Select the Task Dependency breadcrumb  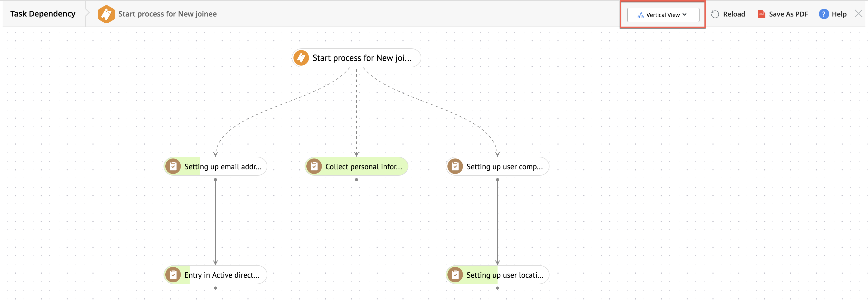43,14
